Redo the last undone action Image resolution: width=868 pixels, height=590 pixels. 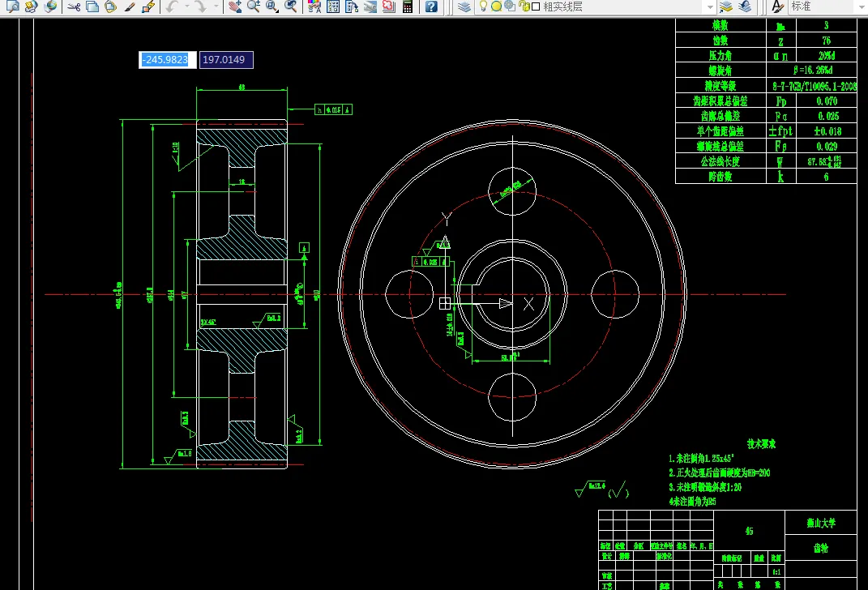(x=200, y=6)
